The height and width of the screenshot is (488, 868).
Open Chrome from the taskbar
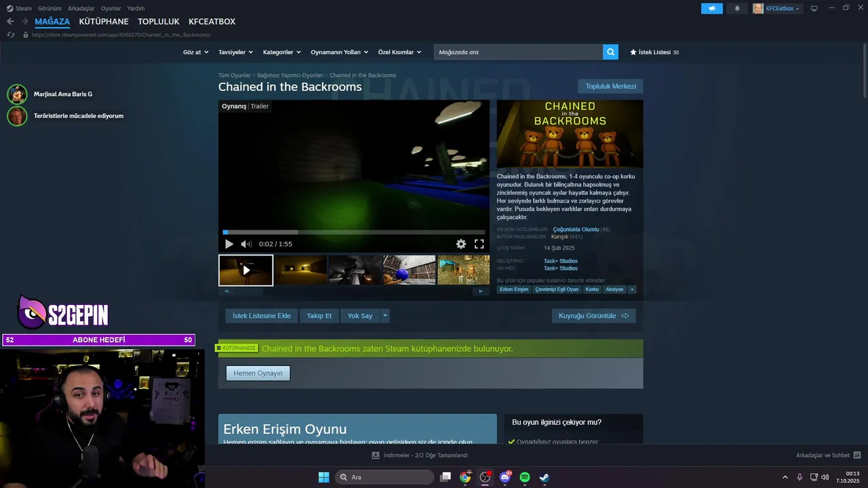pos(465,477)
